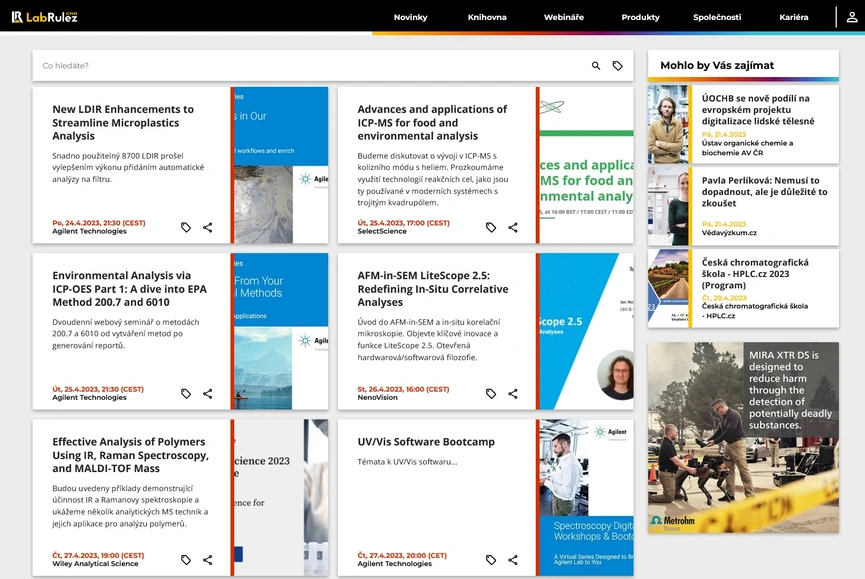Screen dimensions: 865x579
Task: Click the New LDIR Enhancements card thumbnail
Action: click(281, 165)
